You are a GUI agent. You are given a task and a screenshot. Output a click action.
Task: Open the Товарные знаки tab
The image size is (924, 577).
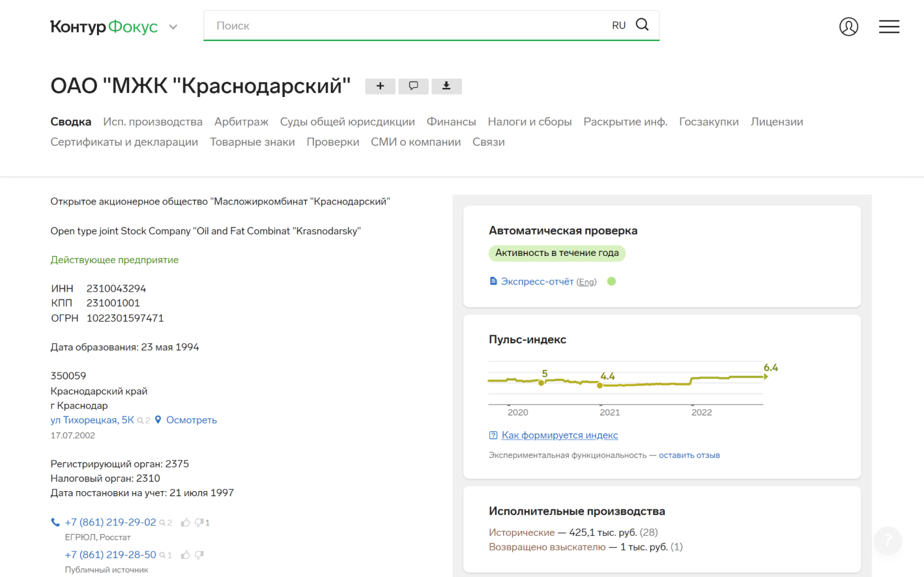click(x=252, y=142)
